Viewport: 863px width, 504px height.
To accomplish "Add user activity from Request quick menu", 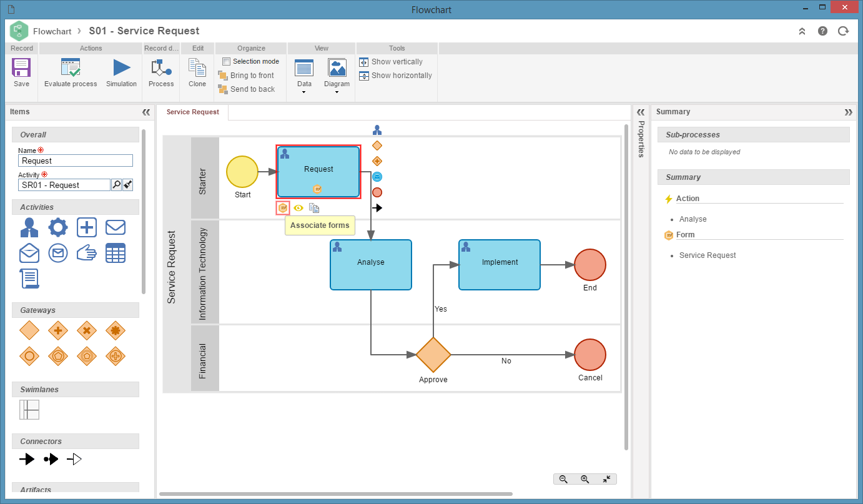I will tap(377, 130).
